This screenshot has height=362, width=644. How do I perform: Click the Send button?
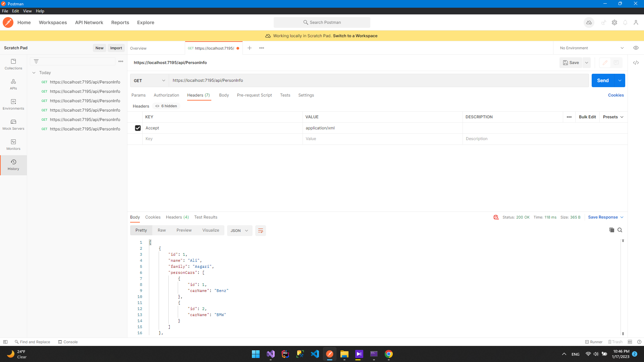pyautogui.click(x=603, y=80)
